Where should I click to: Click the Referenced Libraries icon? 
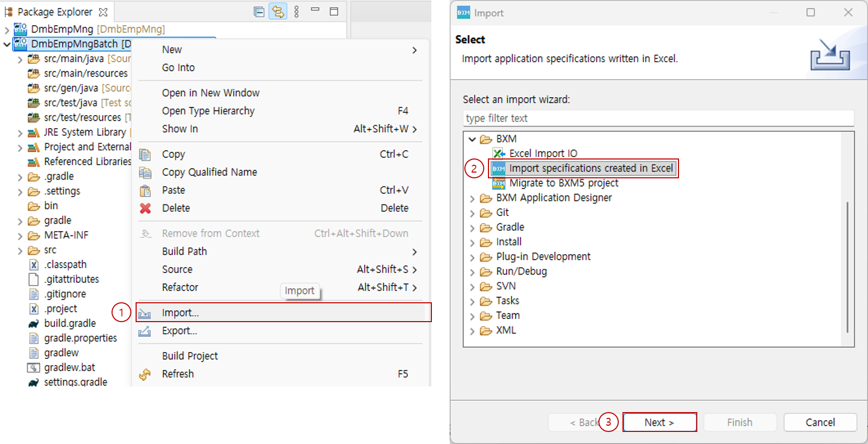tap(34, 162)
